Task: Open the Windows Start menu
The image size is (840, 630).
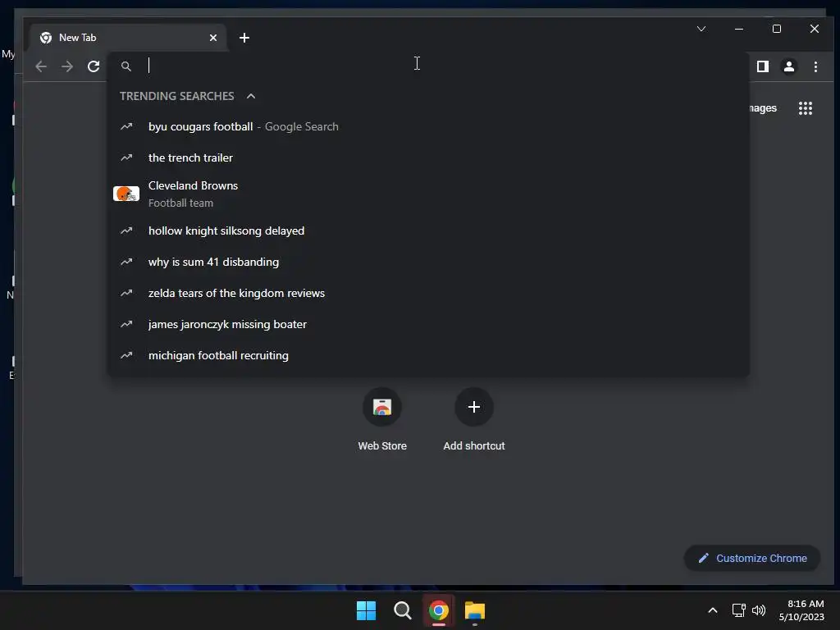Action: click(367, 610)
